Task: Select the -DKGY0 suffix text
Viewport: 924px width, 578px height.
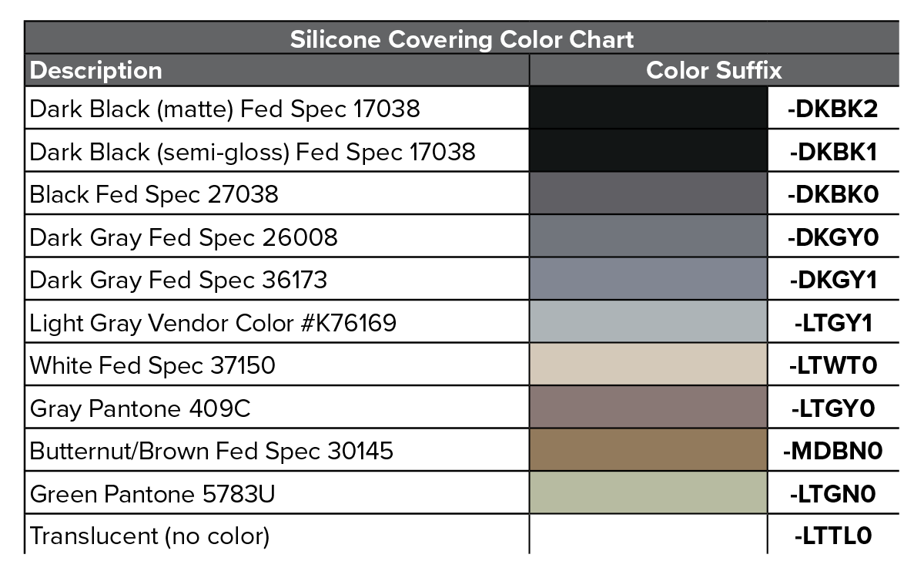Action: [832, 237]
